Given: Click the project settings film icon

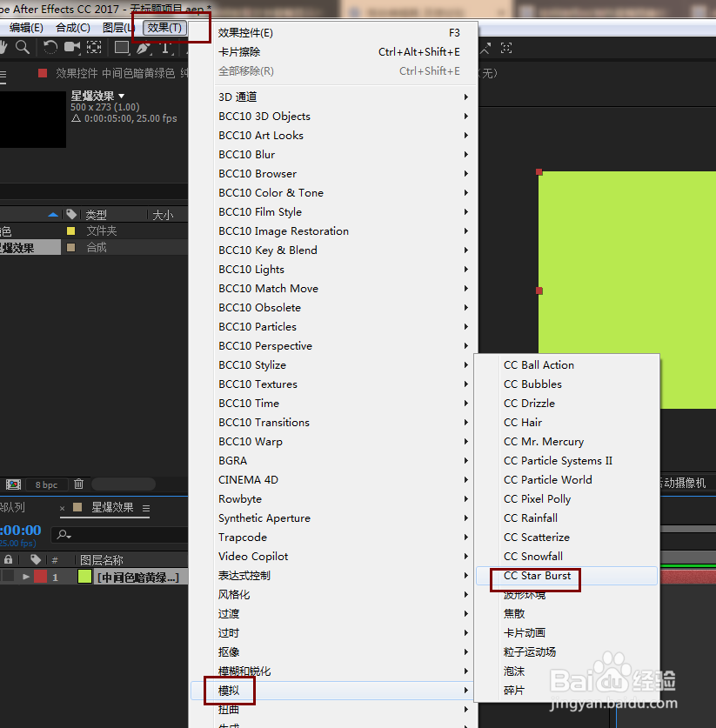Looking at the screenshot, I should 13,484.
